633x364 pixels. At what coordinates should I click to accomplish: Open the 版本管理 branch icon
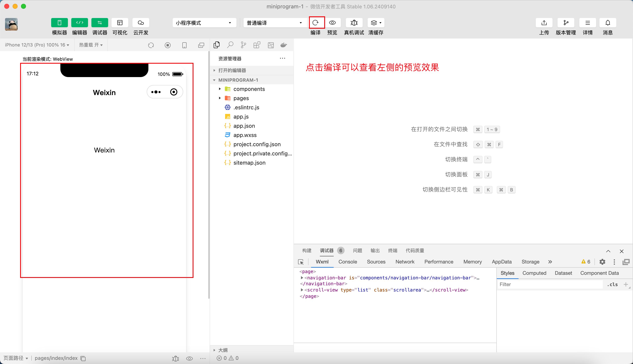566,23
